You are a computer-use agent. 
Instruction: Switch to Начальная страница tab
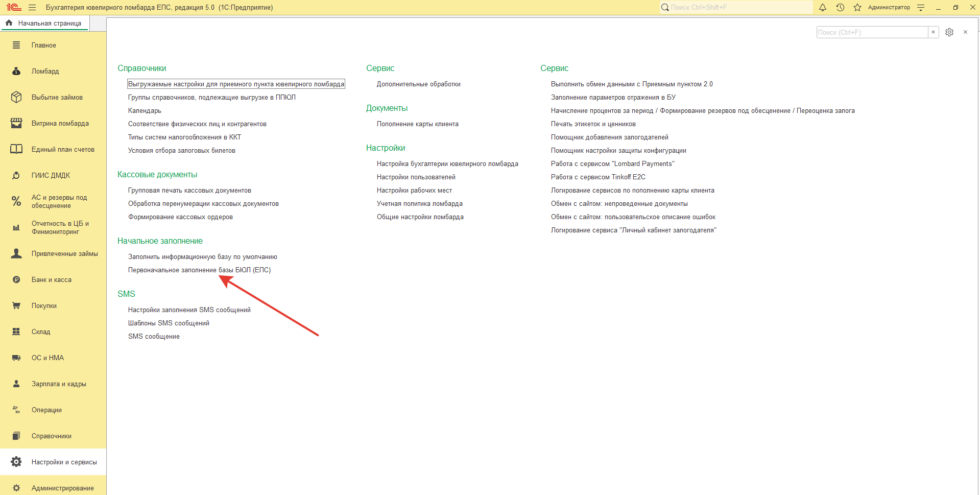pyautogui.click(x=46, y=23)
